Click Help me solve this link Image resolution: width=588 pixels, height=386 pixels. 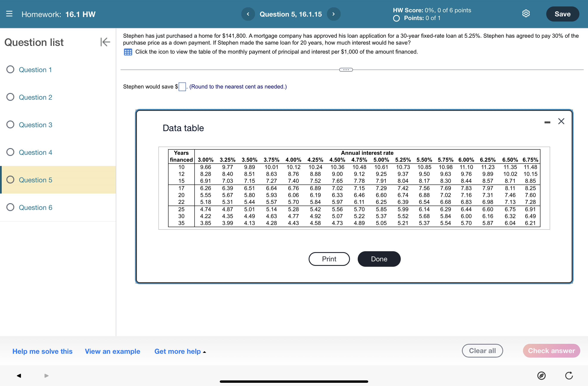click(x=42, y=351)
